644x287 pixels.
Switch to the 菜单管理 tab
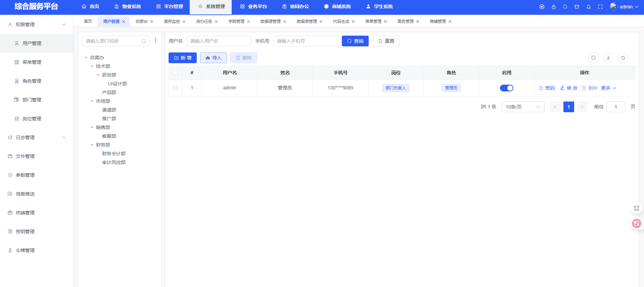click(373, 22)
